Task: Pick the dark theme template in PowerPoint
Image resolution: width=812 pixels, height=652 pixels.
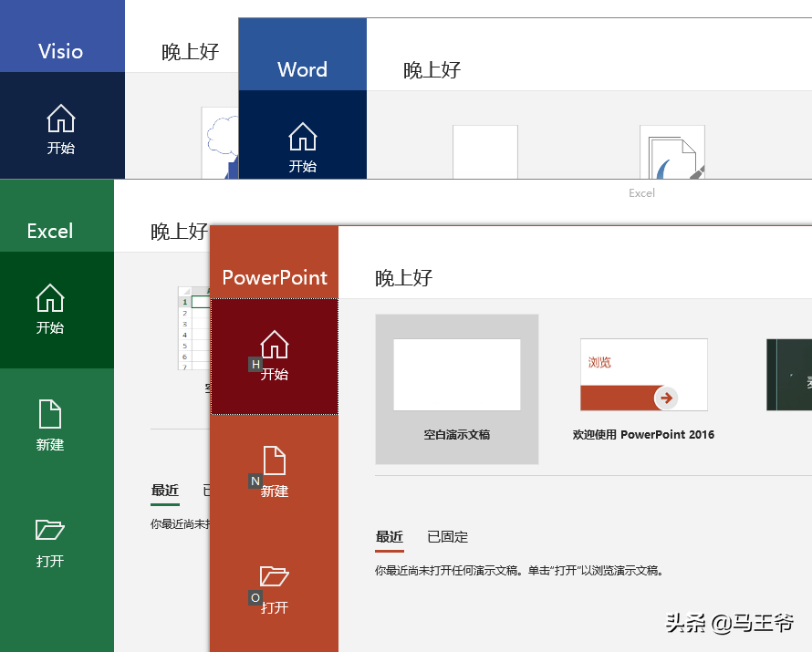Action: click(x=789, y=375)
